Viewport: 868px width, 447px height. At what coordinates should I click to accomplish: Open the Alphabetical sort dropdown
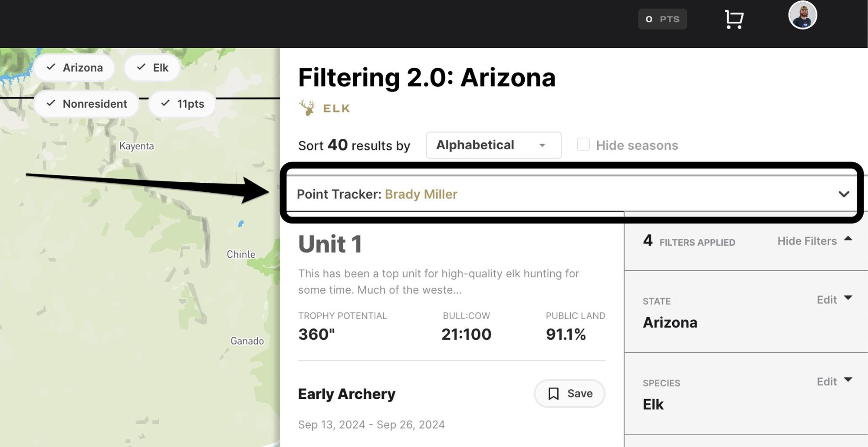click(493, 145)
